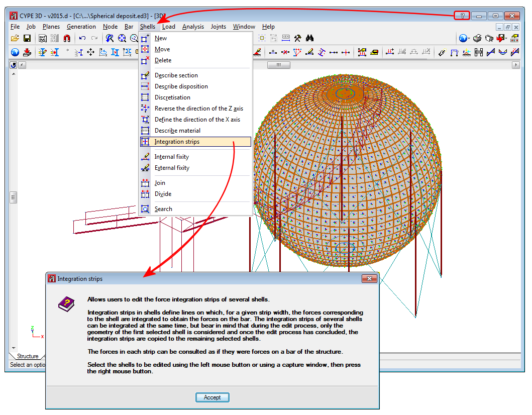The height and width of the screenshot is (415, 532).
Task: Select Describe section menu entry
Action: [196, 75]
